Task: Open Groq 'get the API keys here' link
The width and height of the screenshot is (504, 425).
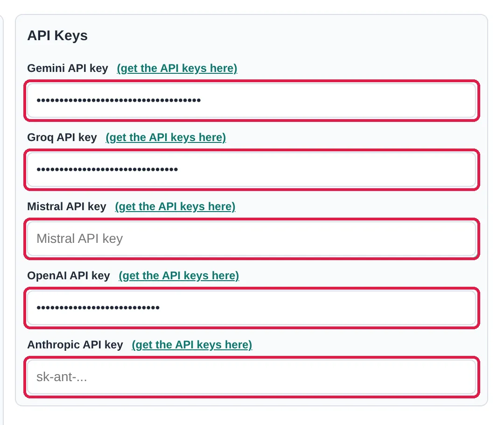Action: [x=166, y=137]
